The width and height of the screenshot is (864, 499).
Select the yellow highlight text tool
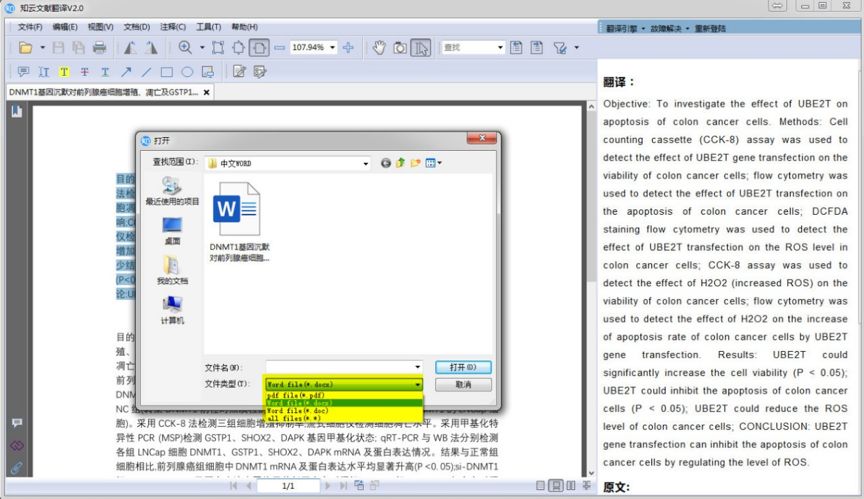click(64, 72)
